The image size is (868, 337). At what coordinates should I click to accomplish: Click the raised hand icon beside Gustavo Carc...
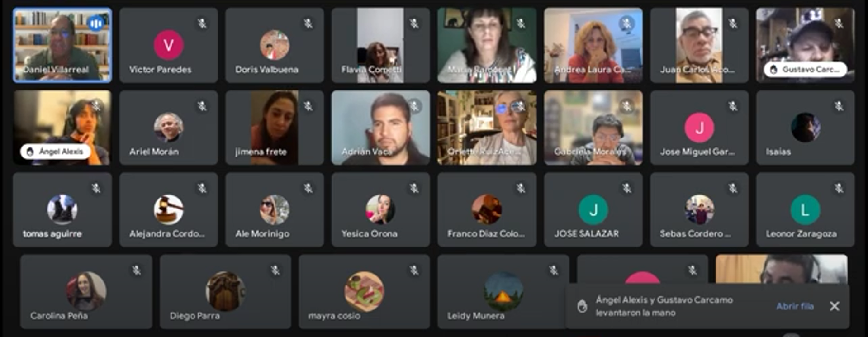click(773, 69)
